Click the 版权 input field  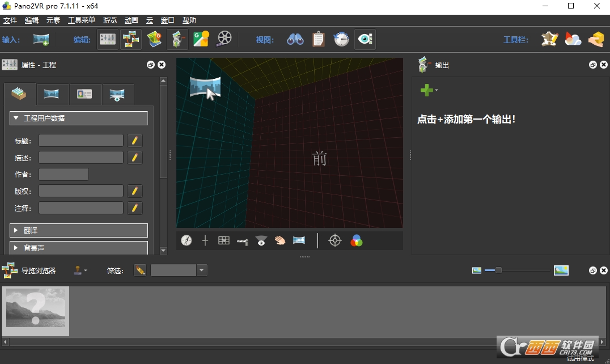pyautogui.click(x=81, y=191)
